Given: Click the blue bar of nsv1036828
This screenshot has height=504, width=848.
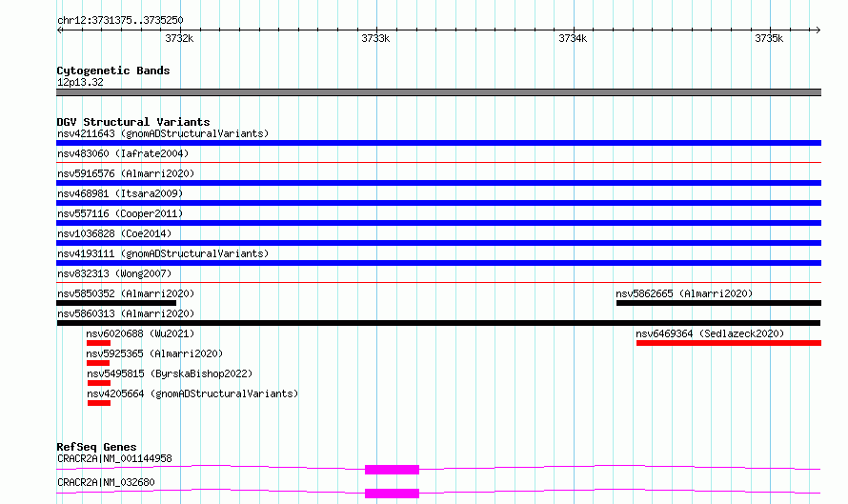Looking at the screenshot, I should [438, 243].
